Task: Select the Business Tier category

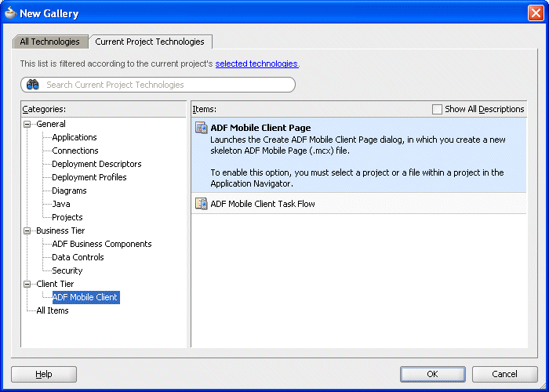Action: pyautogui.click(x=60, y=230)
